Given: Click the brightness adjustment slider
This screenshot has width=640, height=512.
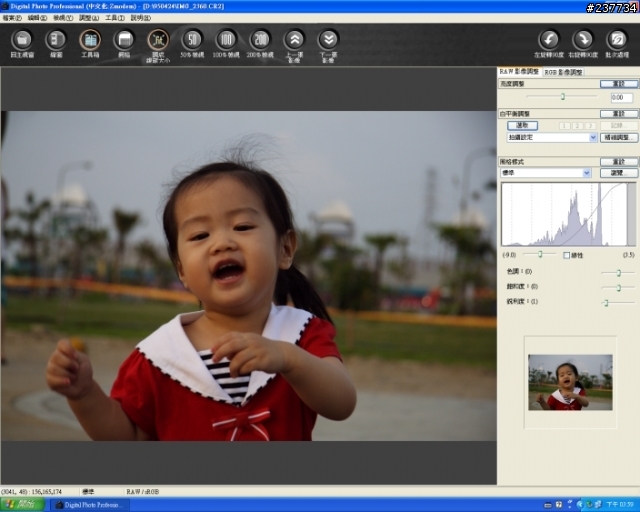Looking at the screenshot, I should point(562,97).
